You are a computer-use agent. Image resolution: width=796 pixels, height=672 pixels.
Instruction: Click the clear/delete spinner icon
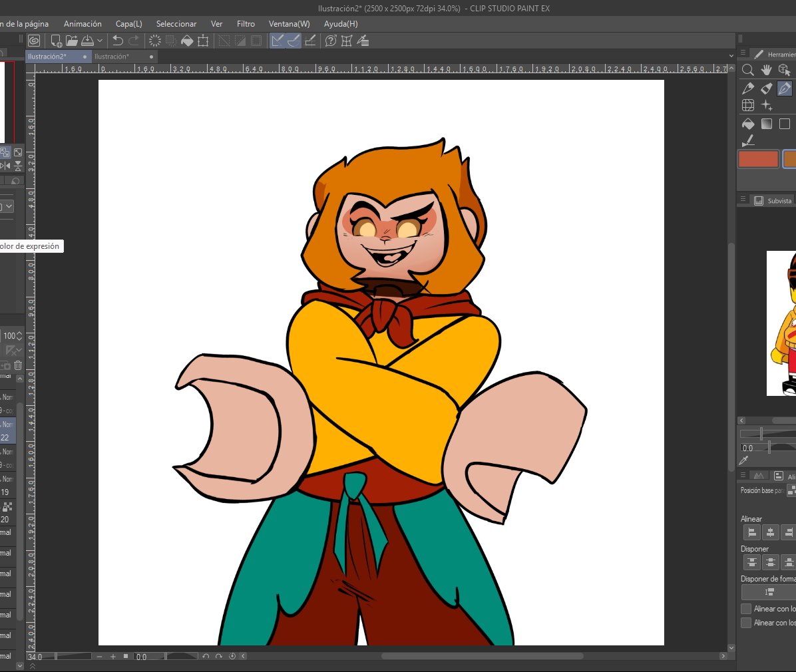pos(154,41)
